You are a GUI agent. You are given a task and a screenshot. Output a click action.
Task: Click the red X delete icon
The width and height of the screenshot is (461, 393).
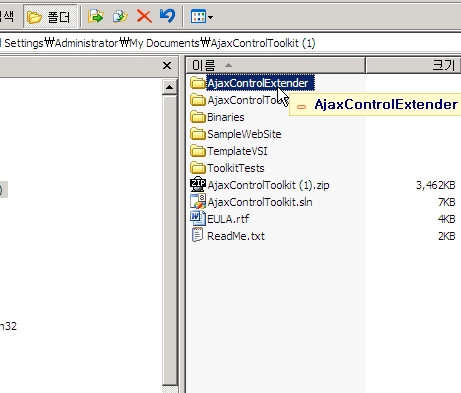tap(144, 16)
